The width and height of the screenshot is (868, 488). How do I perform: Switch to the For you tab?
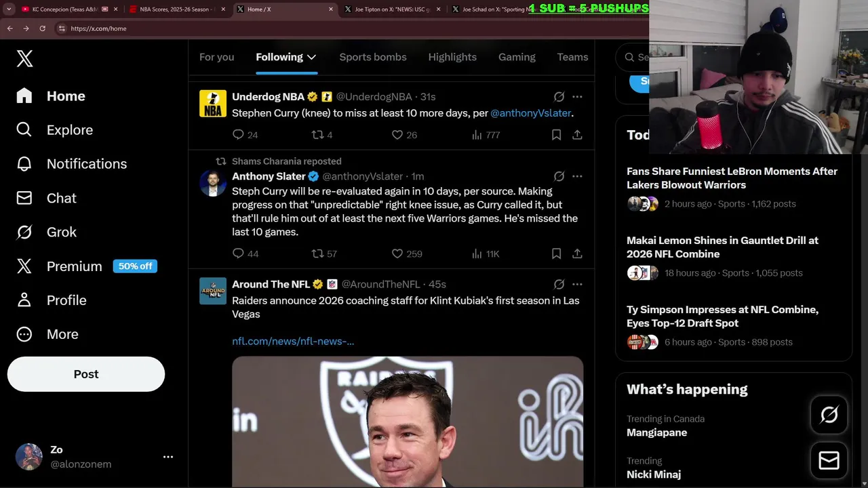216,57
